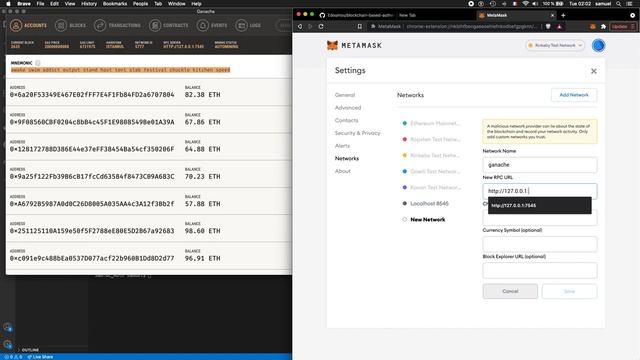Open Alerts settings section
Screen dimensions: 640x360
click(342, 145)
